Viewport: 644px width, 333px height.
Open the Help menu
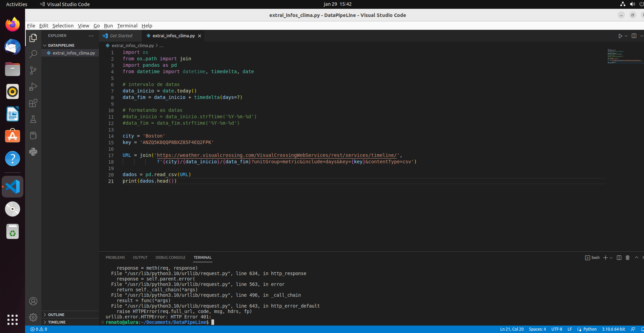click(x=147, y=26)
